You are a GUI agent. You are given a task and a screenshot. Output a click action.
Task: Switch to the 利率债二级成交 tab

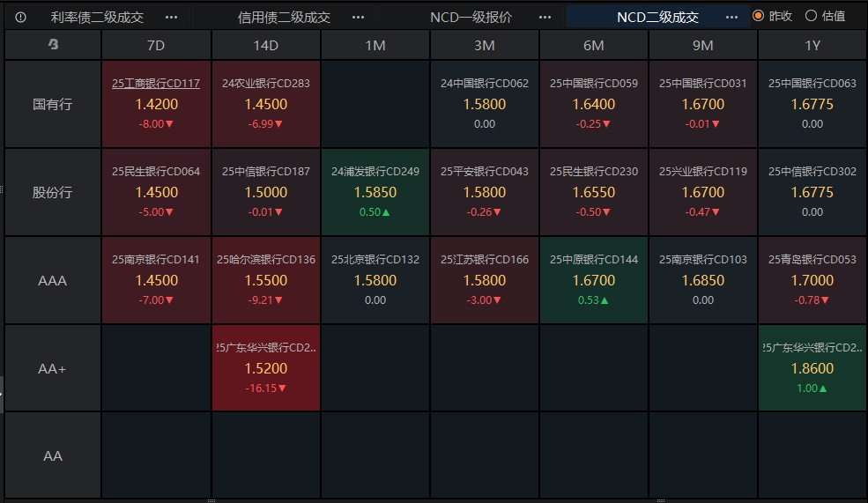click(x=98, y=17)
